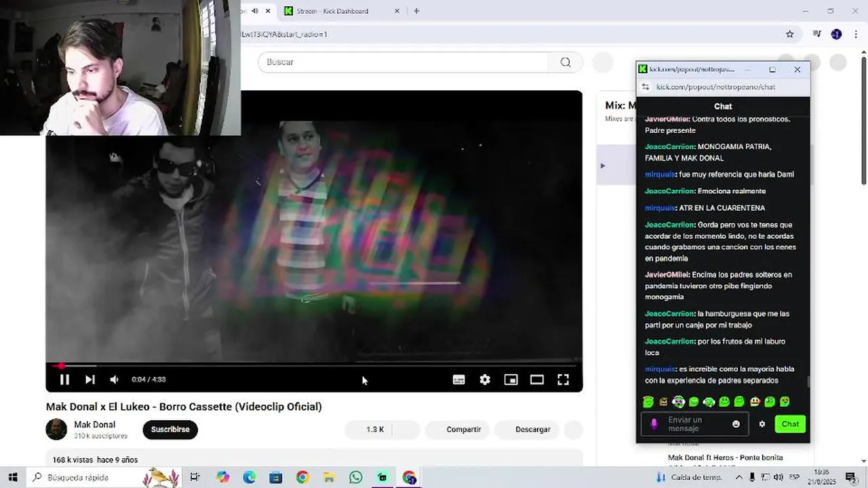The image size is (868, 488).
Task: Open volume control in system tray
Action: (778, 477)
